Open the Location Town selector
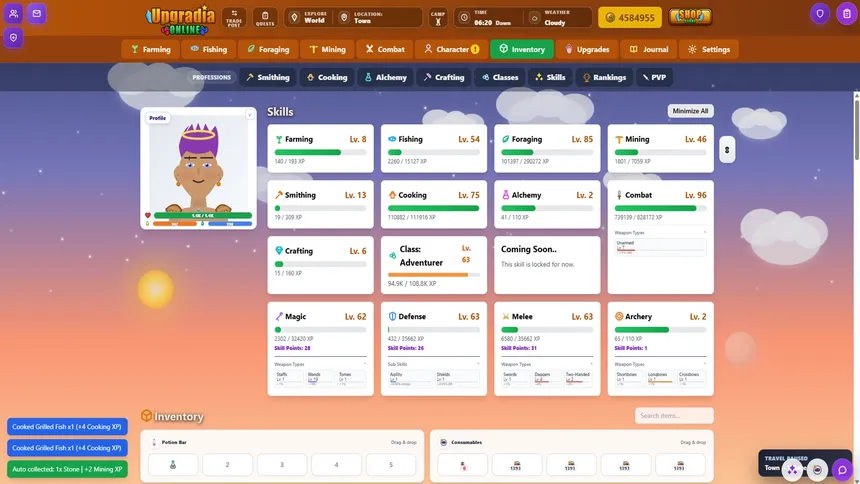Viewport: 860px width, 484px height. (x=380, y=18)
